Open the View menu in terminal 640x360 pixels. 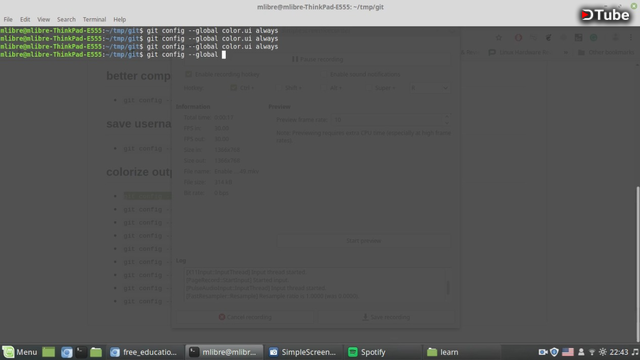click(x=43, y=19)
